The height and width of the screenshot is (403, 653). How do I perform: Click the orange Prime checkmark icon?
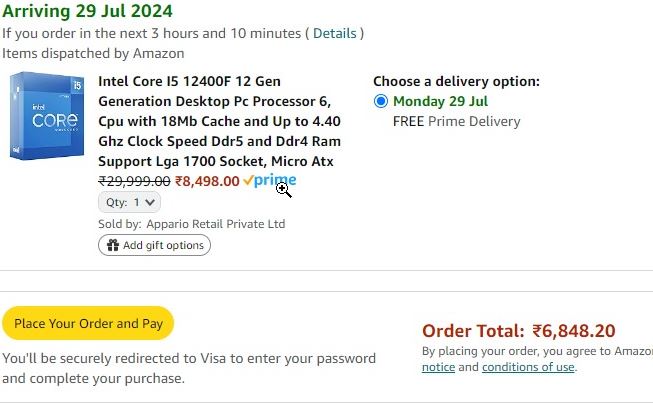248,180
